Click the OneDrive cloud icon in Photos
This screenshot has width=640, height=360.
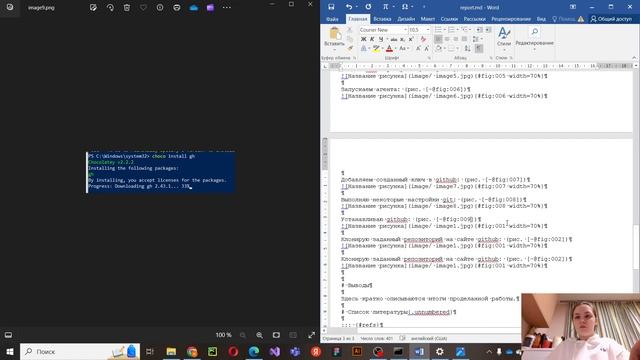193,7
